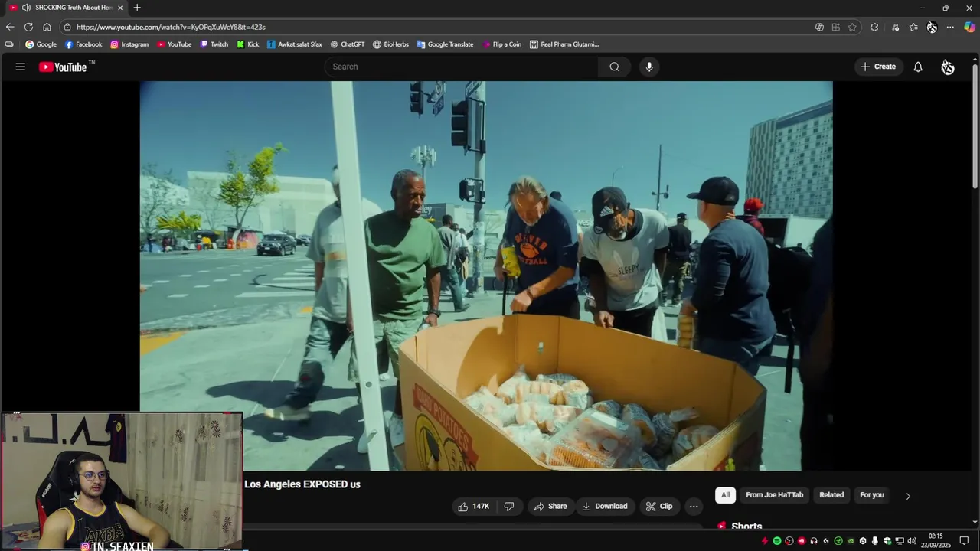
Task: Share the video
Action: coord(550,506)
